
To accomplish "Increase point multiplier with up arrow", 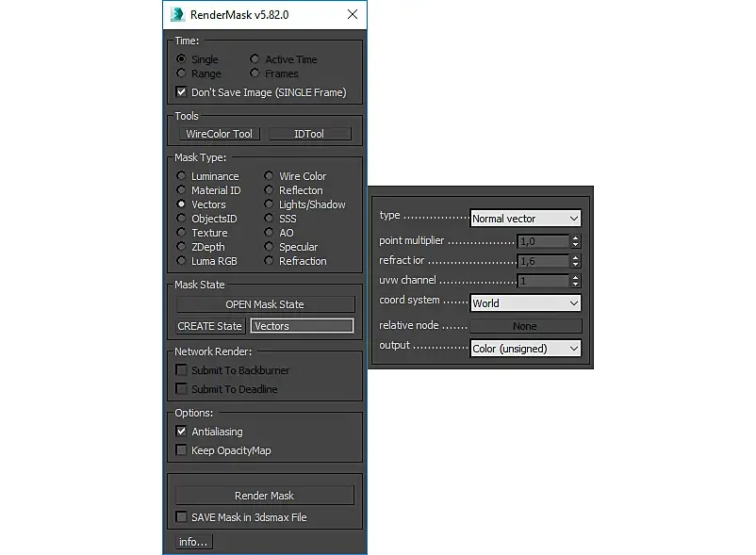I will click(575, 237).
